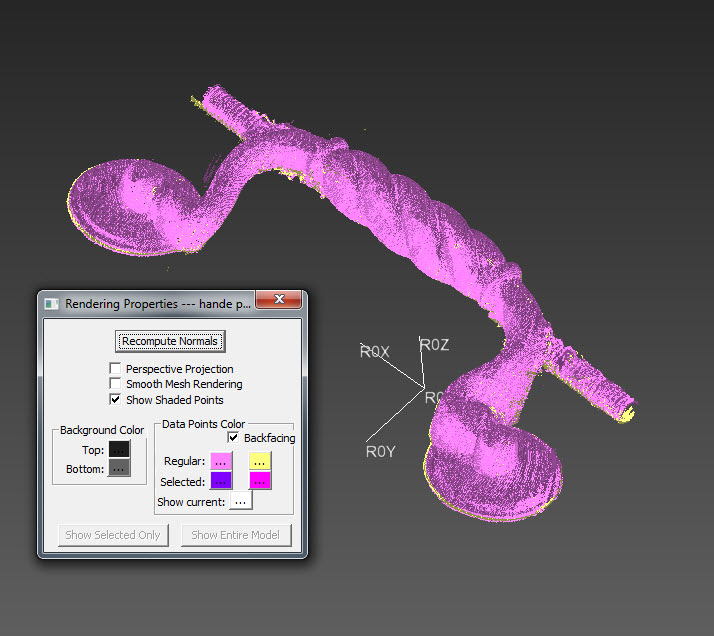714x636 pixels.
Task: Click the R0Y axis label
Action: pyautogui.click(x=381, y=452)
